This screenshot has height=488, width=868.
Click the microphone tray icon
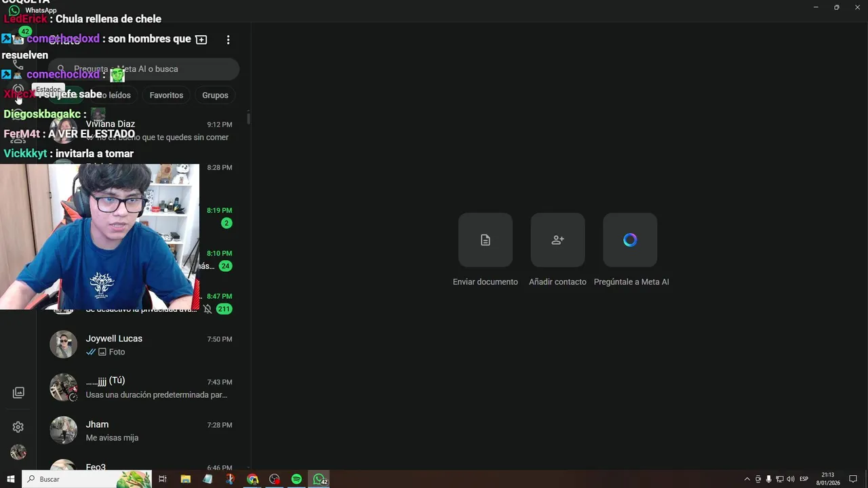pos(768,479)
